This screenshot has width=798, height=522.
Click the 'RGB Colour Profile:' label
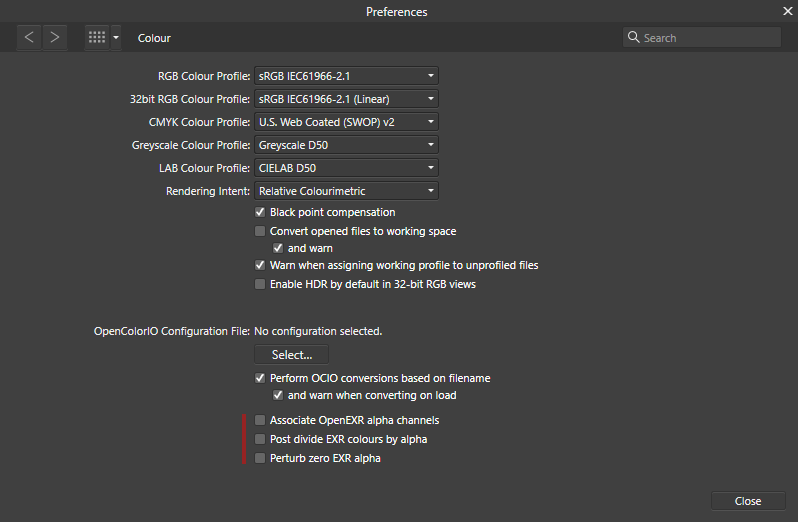204,76
